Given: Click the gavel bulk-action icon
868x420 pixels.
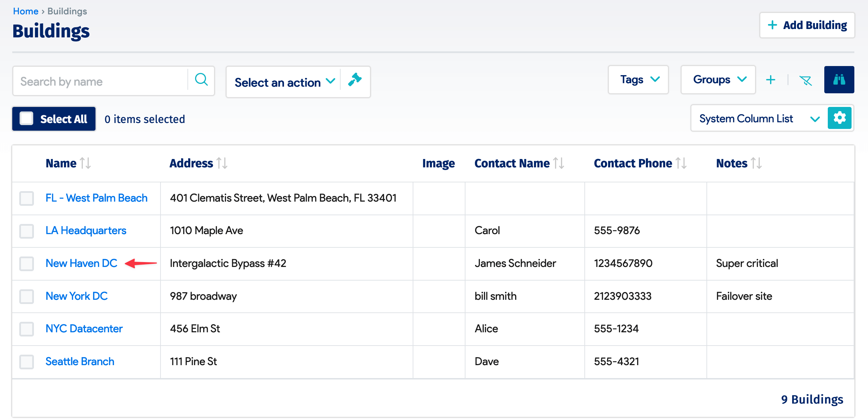Looking at the screenshot, I should [355, 80].
